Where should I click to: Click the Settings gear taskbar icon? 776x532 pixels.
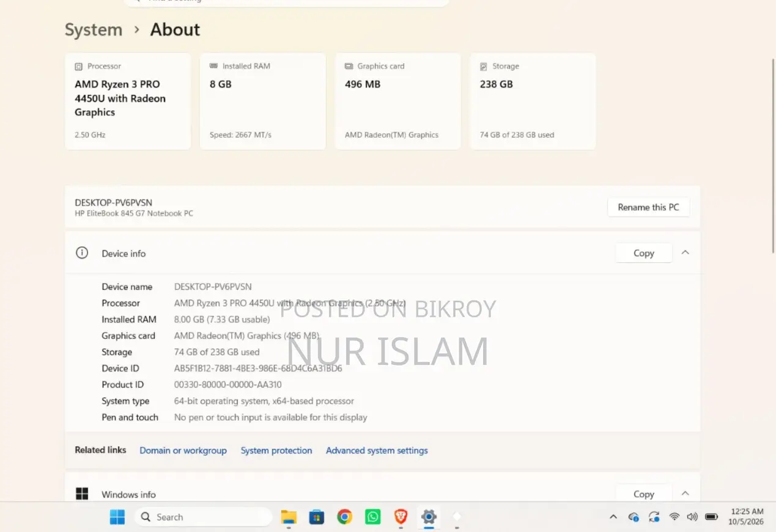pos(429,517)
